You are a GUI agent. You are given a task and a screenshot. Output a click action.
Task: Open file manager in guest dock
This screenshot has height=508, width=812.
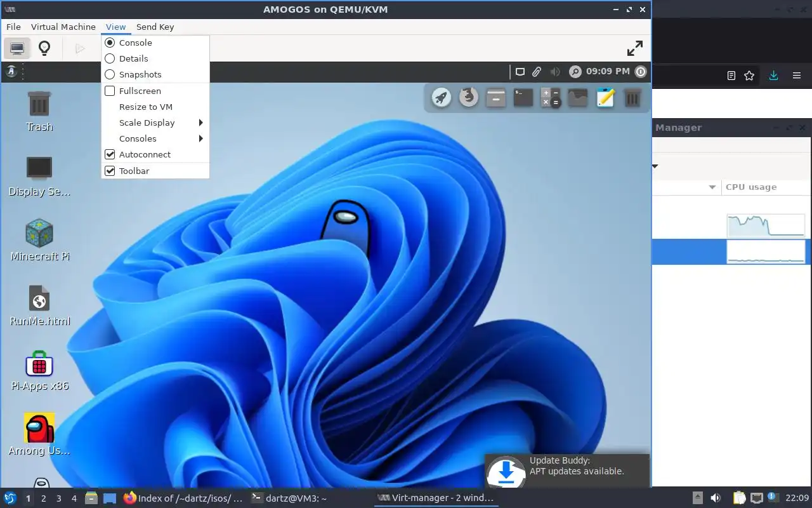coord(496,97)
